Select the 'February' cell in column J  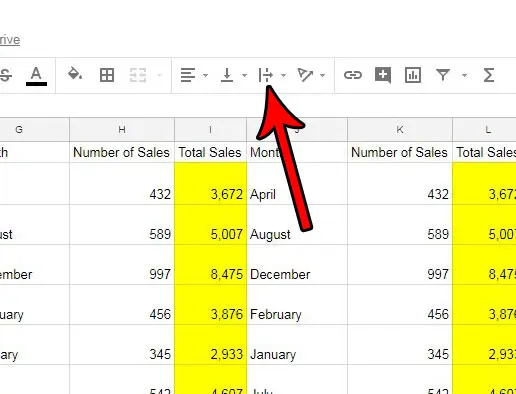coord(297,305)
